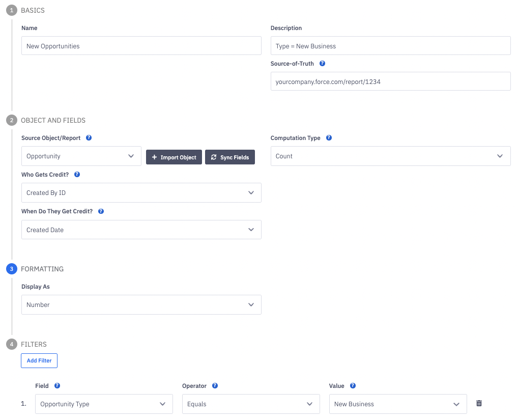Click help icon beside When Do They Get Credit

[101, 211]
